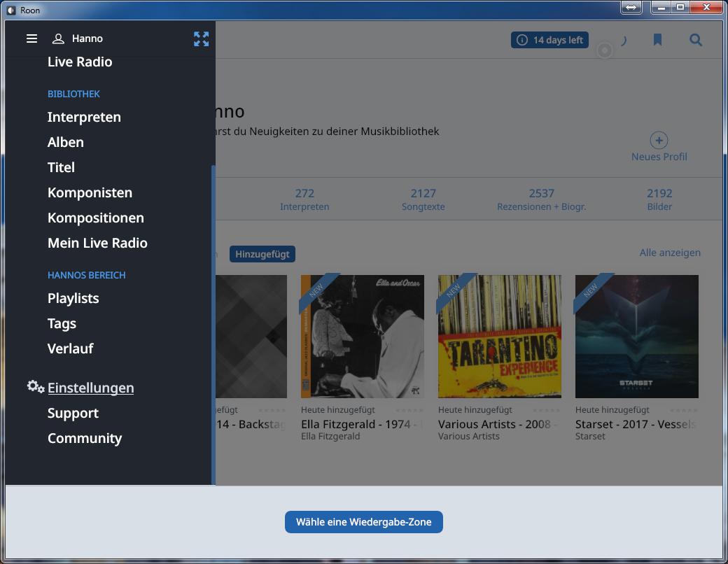Viewport: 728px width, 564px height.
Task: Click Wähle eine Wiedergabe-Zone button
Action: pyautogui.click(x=364, y=522)
